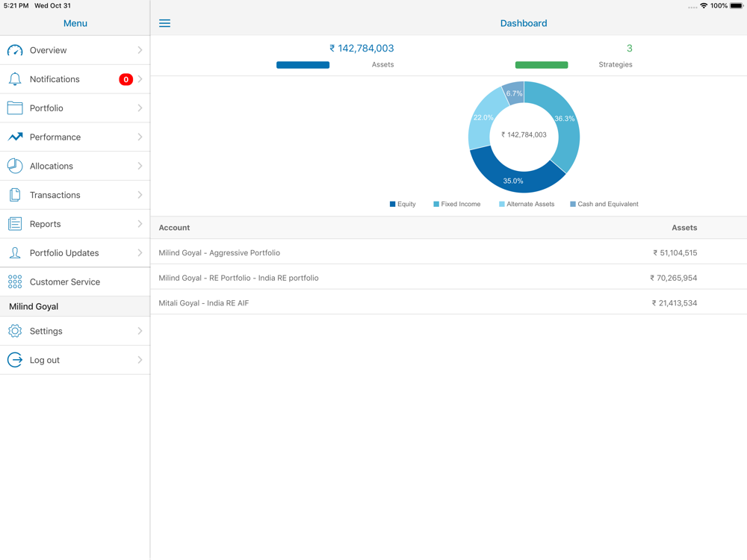This screenshot has width=747, height=560.
Task: Select the Transactions menu item
Action: (x=75, y=195)
